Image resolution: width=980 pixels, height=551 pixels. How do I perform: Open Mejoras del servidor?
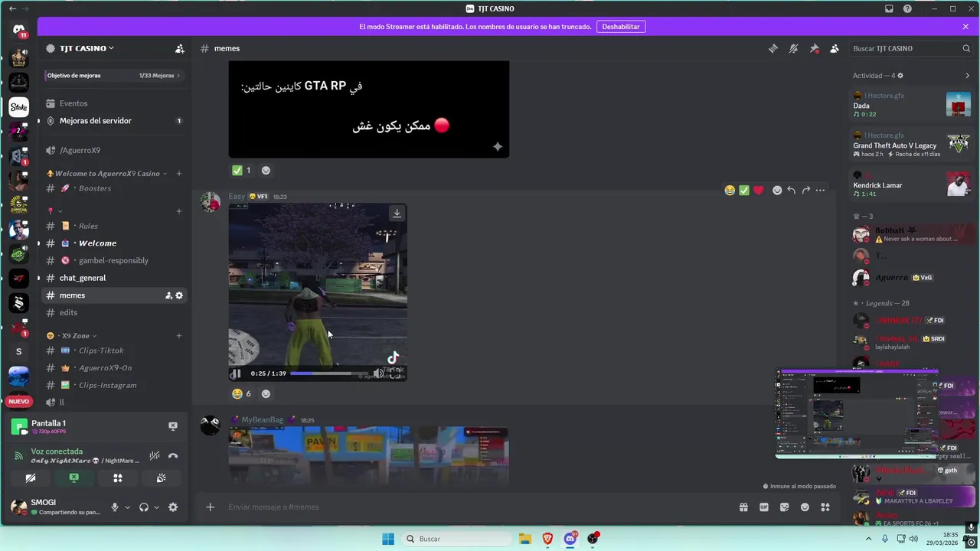pyautogui.click(x=113, y=121)
